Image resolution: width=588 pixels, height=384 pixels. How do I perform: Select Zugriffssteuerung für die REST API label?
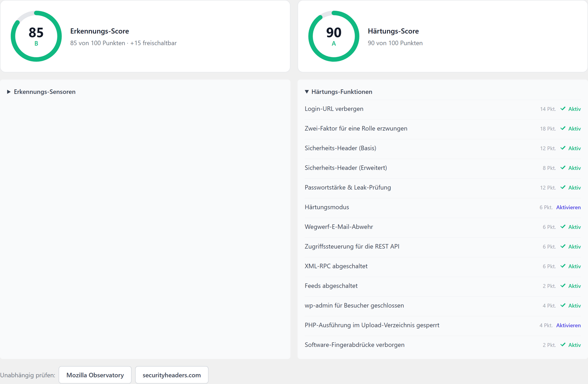(352, 246)
